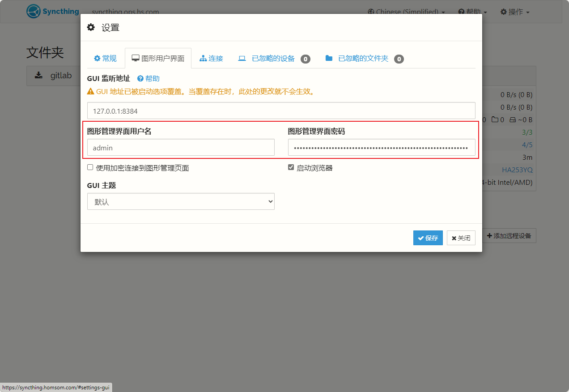The image size is (569, 392).
Task: Click the gitlab folder download icon
Action: (39, 76)
